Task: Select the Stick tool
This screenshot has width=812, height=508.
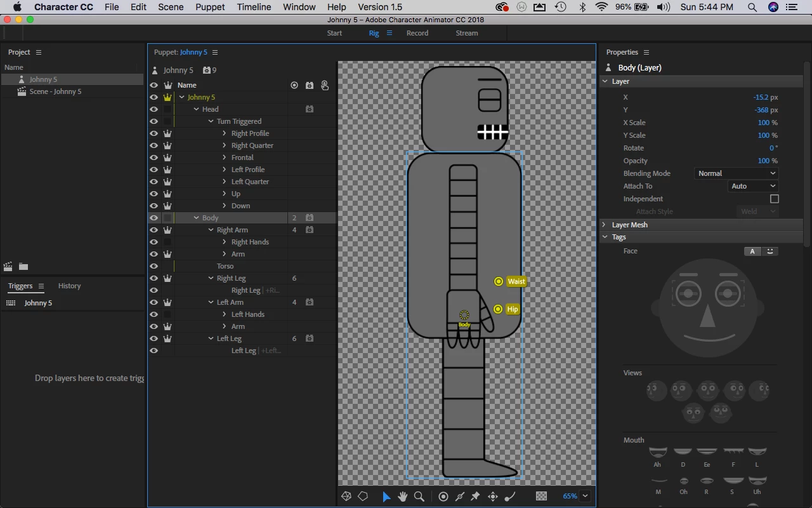Action: pyautogui.click(x=460, y=497)
